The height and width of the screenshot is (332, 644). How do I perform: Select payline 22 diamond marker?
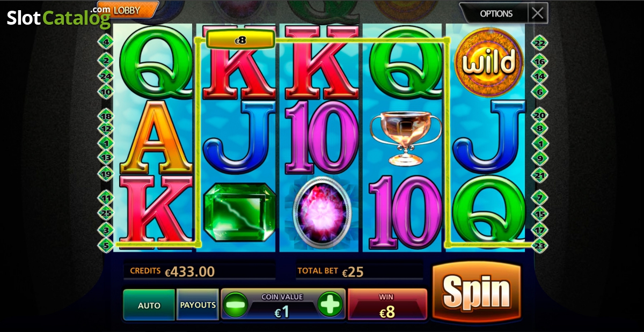click(x=539, y=43)
